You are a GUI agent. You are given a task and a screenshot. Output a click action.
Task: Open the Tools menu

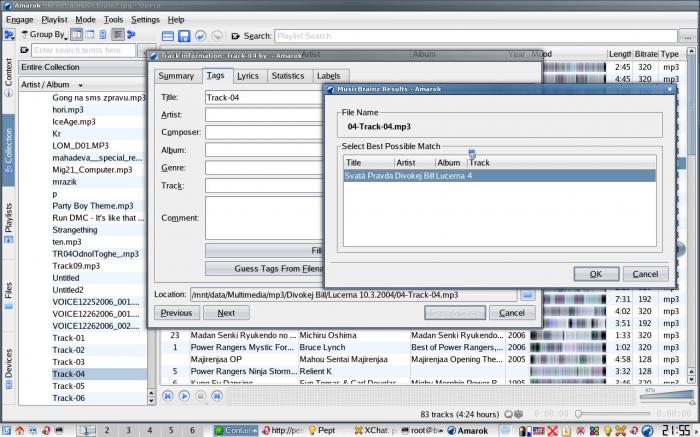click(x=113, y=20)
